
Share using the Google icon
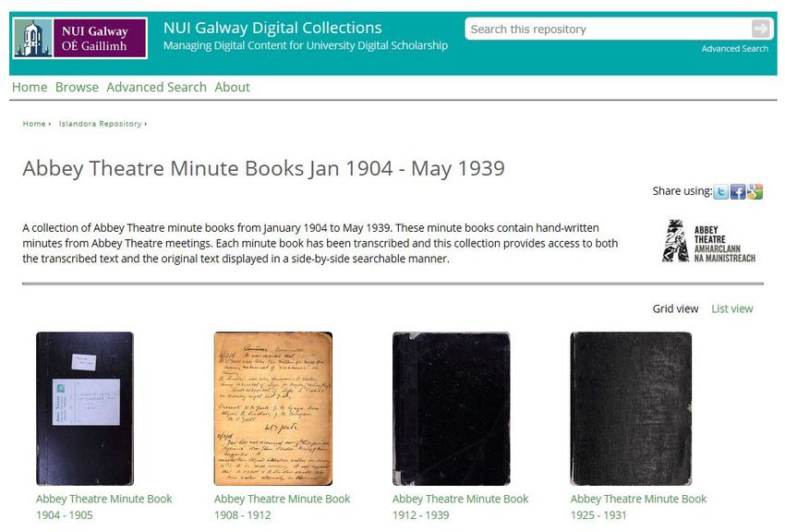tap(755, 192)
